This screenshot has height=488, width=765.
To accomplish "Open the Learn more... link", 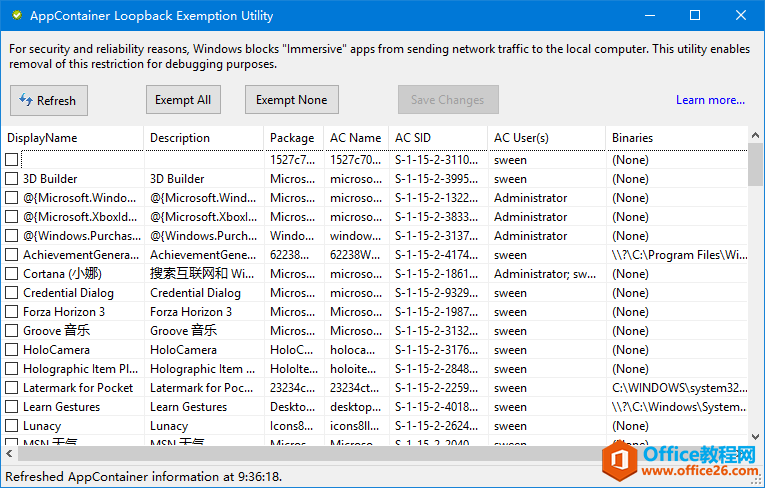I will click(710, 100).
